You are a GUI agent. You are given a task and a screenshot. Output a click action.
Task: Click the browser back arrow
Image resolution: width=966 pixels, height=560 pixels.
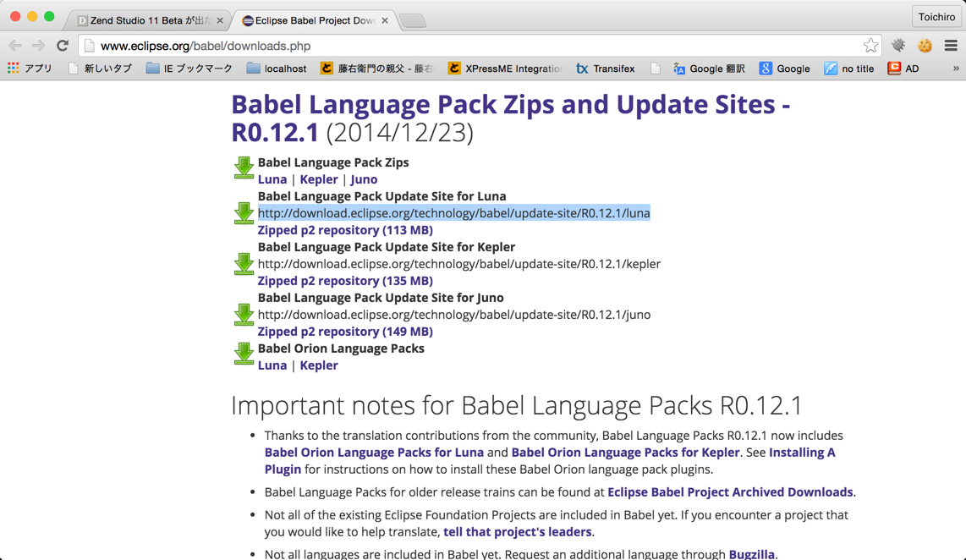15,46
